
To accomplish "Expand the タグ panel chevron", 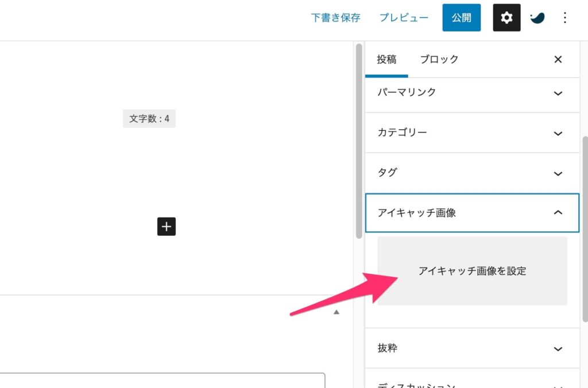I will point(558,173).
